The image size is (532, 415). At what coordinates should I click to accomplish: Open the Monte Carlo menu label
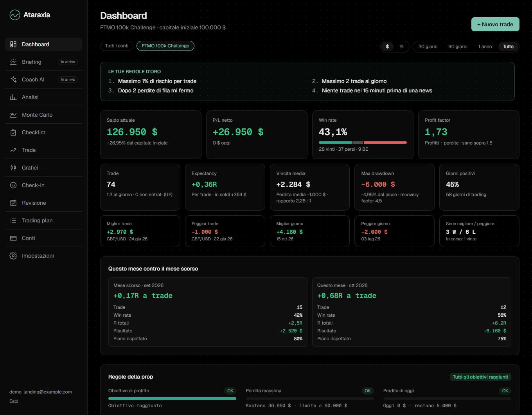(x=37, y=115)
